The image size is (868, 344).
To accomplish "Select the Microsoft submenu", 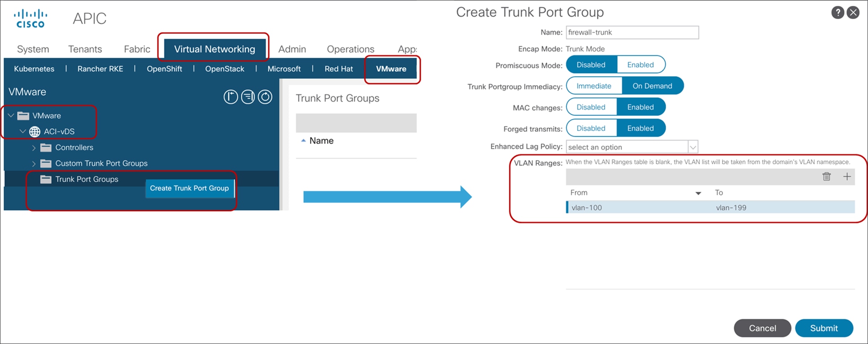I will pyautogui.click(x=284, y=69).
